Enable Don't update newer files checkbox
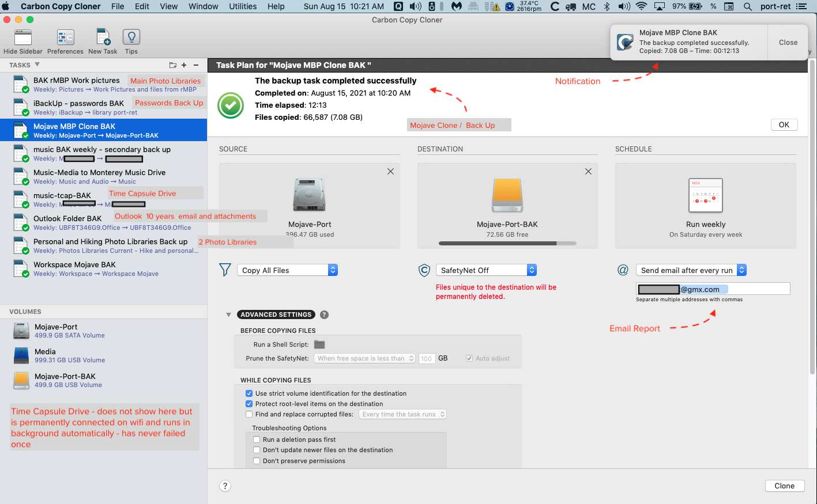The height and width of the screenshot is (504, 817). pyautogui.click(x=257, y=450)
